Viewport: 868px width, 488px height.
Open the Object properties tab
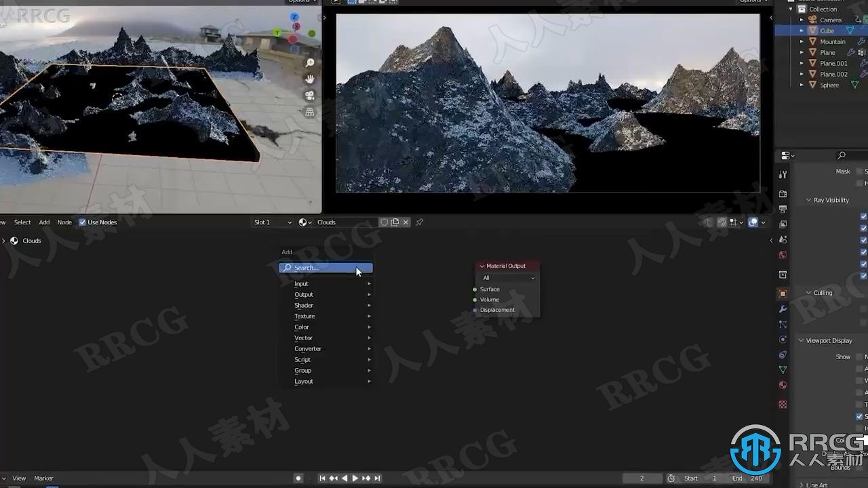[783, 293]
